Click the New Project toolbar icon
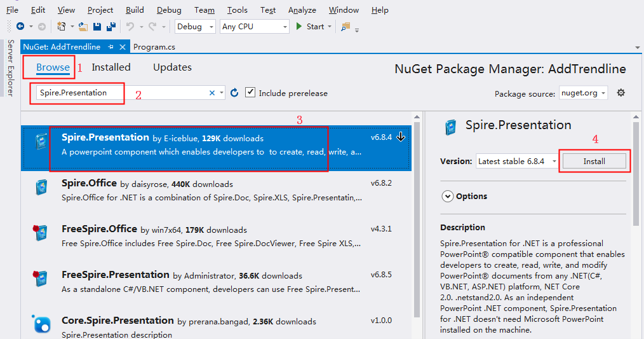Viewport: 644px width, 339px height. [61, 27]
